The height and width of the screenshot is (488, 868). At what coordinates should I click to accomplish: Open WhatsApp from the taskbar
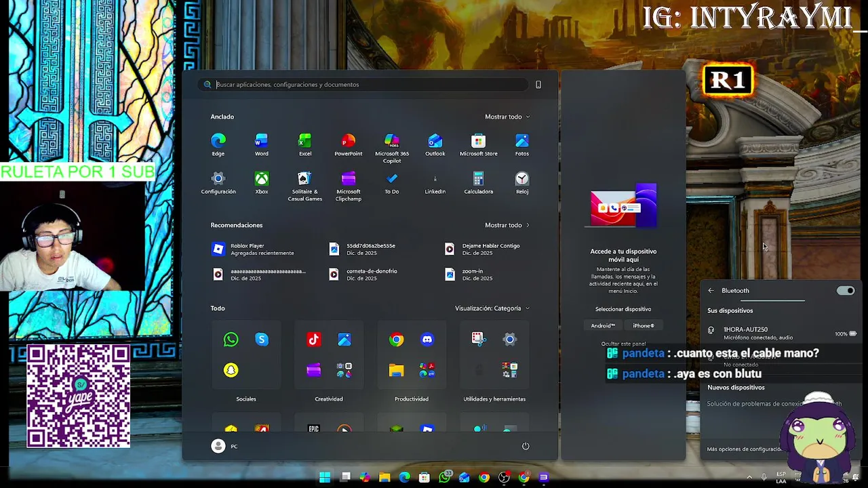445,477
